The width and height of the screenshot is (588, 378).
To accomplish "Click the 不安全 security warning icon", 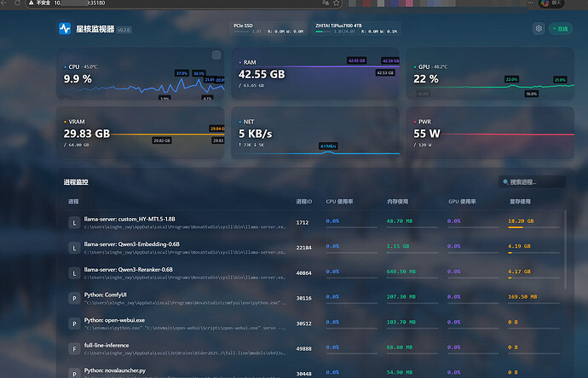I will [x=32, y=3].
